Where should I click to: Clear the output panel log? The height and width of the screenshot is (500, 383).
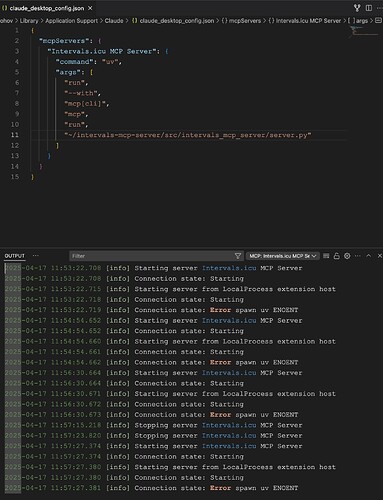tap(326, 256)
